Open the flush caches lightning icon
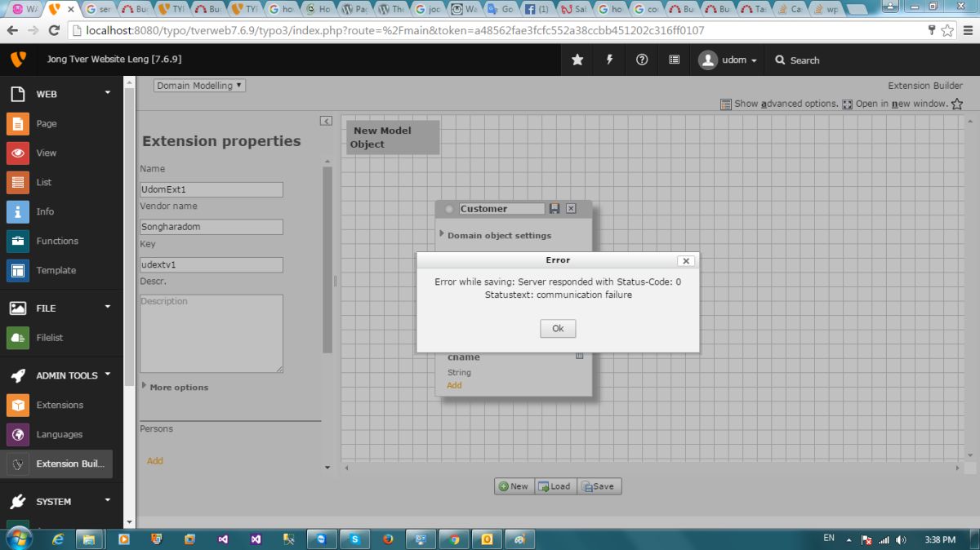This screenshot has width=980, height=550. (609, 60)
